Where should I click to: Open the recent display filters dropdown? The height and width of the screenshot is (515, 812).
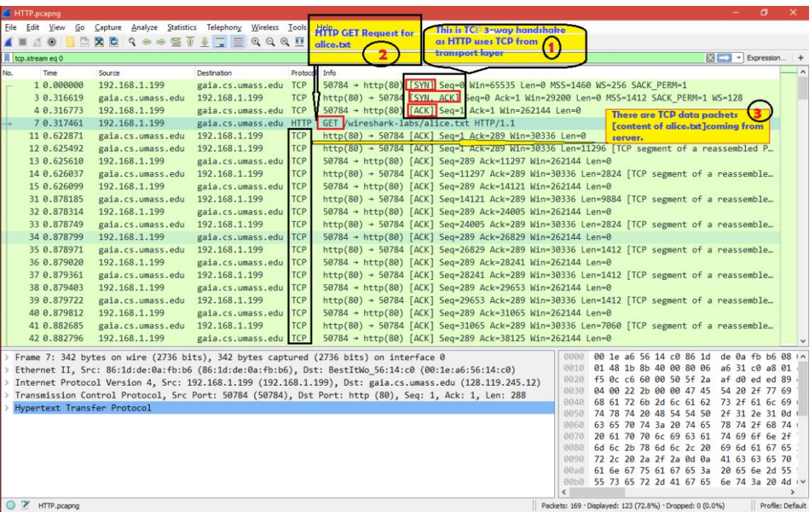[739, 58]
